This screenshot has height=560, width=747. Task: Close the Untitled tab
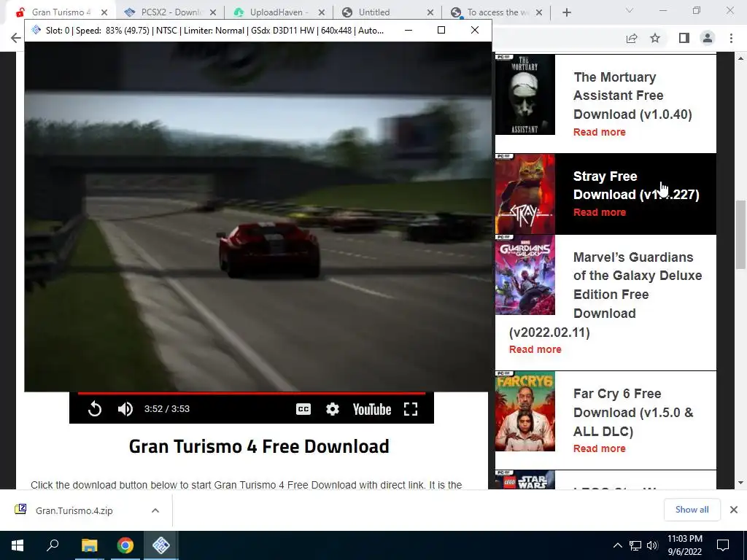click(430, 12)
